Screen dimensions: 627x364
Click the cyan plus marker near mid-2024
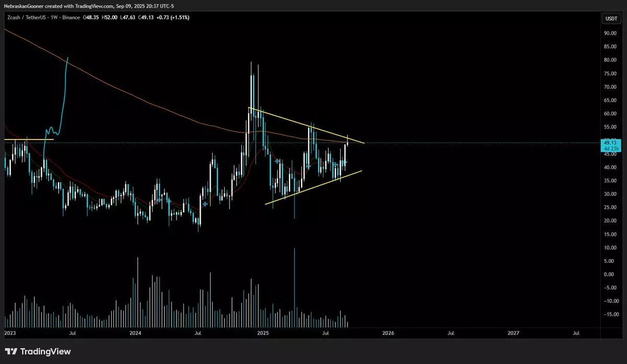coord(205,204)
